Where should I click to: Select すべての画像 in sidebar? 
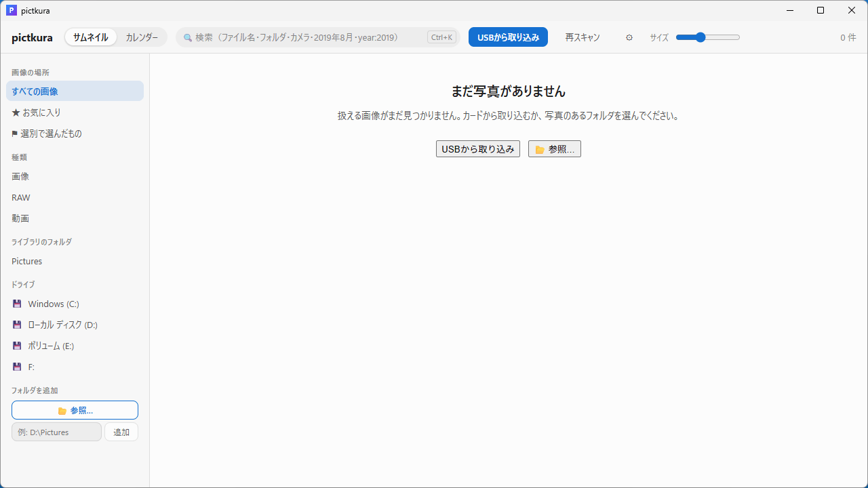pos(75,91)
